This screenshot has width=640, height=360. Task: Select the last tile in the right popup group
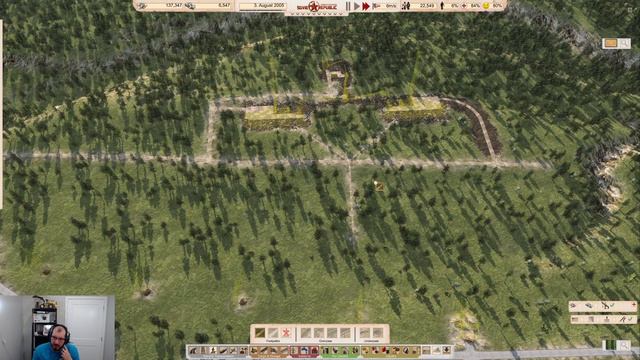[x=378, y=333]
